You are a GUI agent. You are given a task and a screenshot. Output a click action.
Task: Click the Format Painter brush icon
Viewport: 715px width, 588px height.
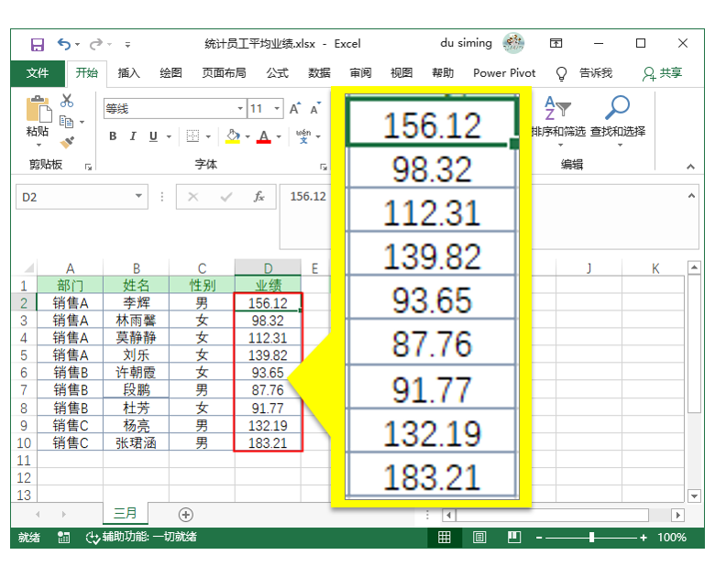(67, 142)
